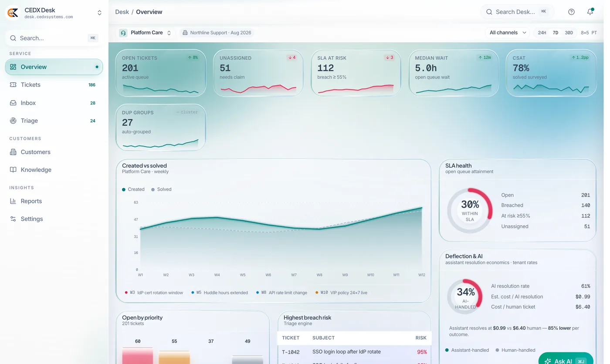Viewport: 610px width, 364px height.
Task: Open the Reports bar chart icon
Action: click(x=13, y=201)
